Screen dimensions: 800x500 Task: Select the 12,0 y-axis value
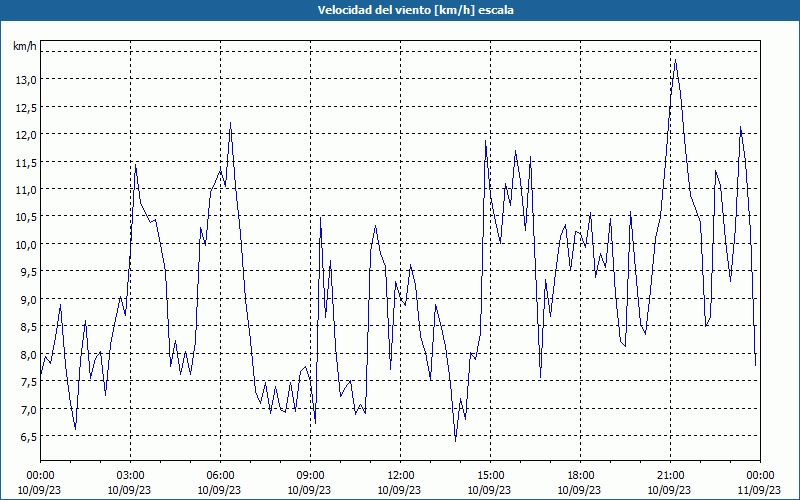pos(26,134)
